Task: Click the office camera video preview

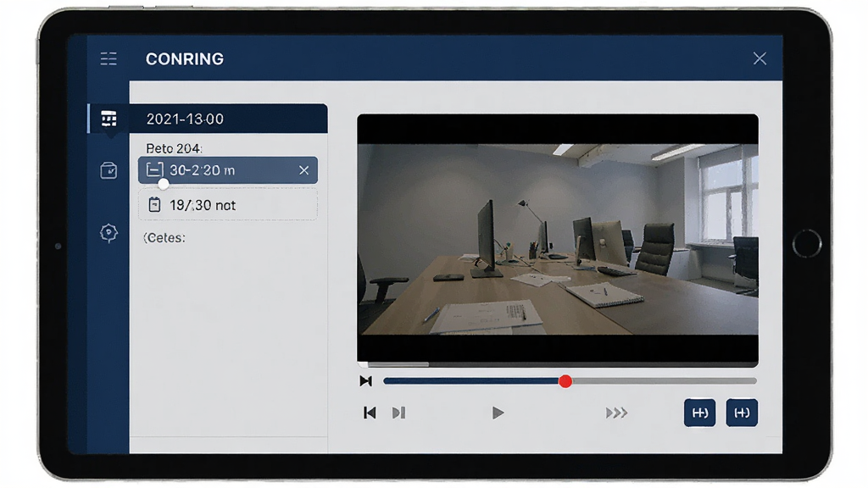Action: point(558,238)
